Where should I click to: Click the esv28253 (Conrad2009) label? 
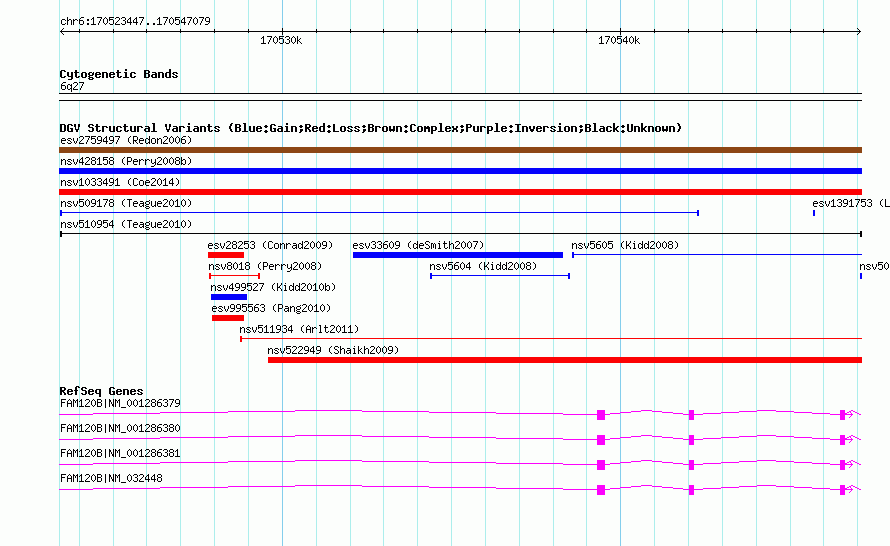pyautogui.click(x=270, y=245)
